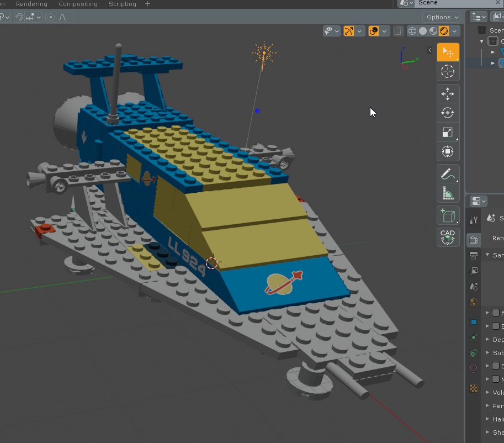Select the Annotate pencil tool
Image resolution: width=504 pixels, height=443 pixels.
[x=448, y=174]
